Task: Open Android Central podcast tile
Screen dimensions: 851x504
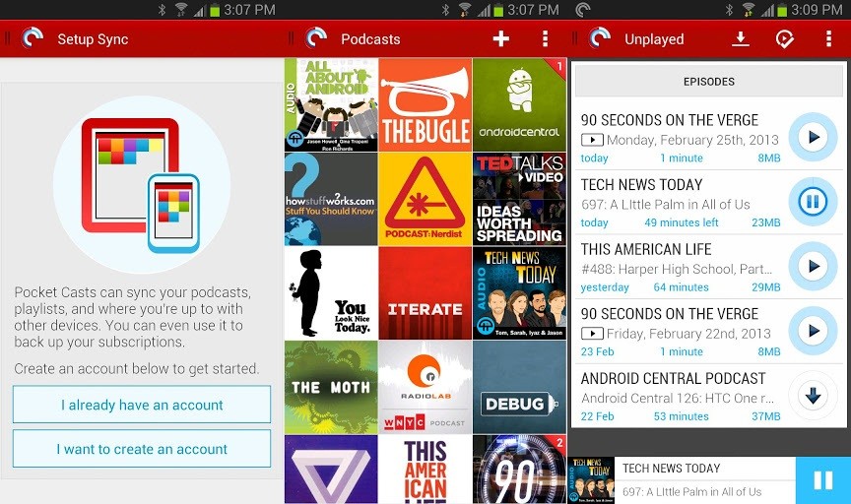Action: (x=519, y=104)
